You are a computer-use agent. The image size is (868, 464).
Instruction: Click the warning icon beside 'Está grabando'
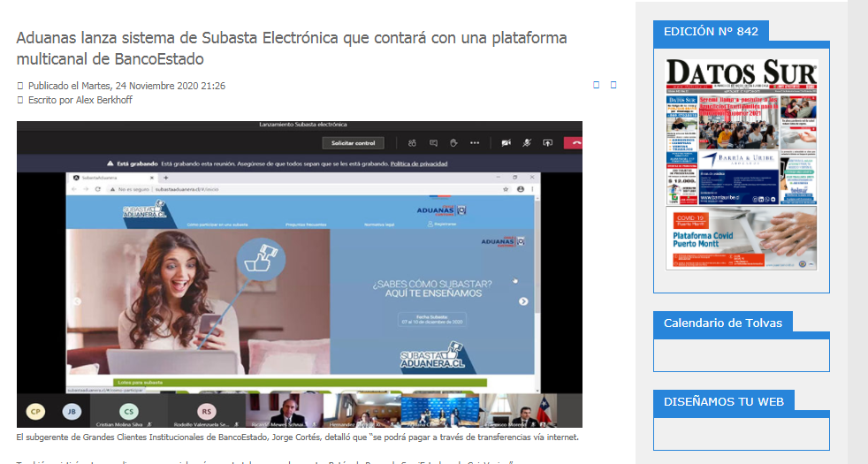coord(110,164)
